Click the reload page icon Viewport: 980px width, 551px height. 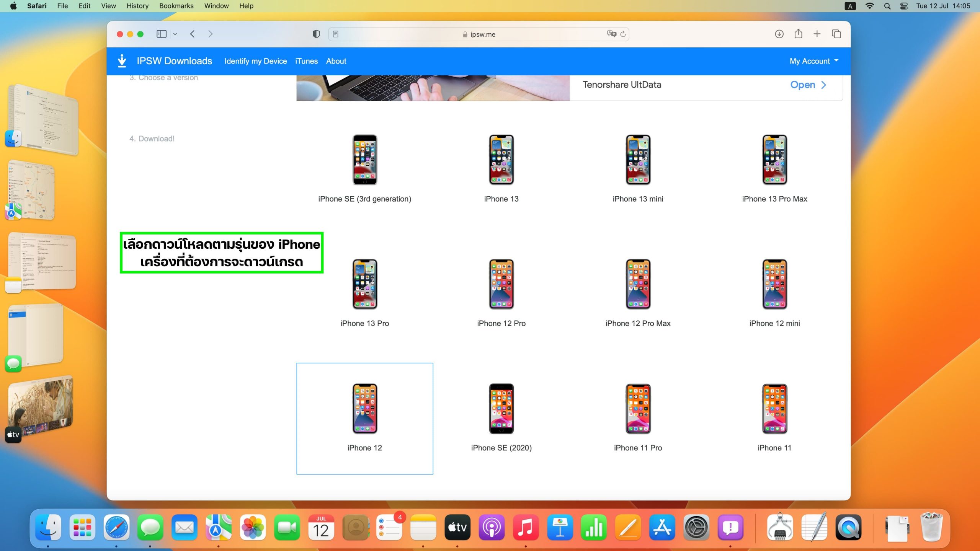coord(623,34)
